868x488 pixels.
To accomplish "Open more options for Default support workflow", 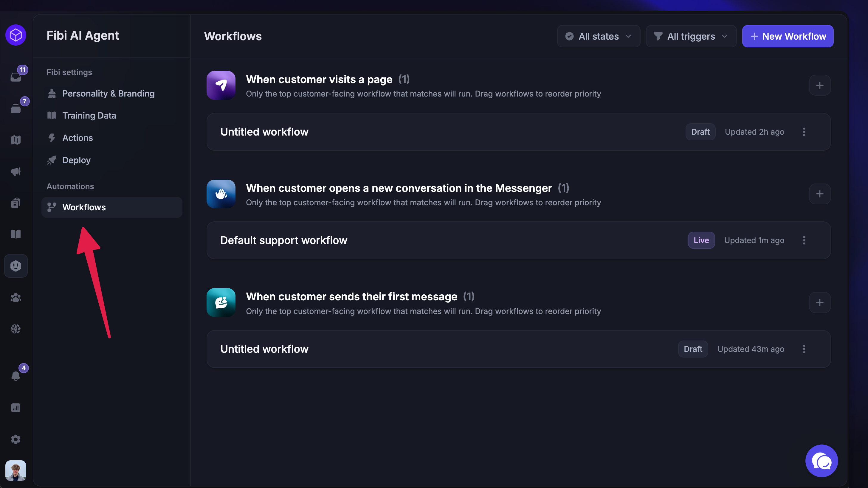I will point(804,240).
